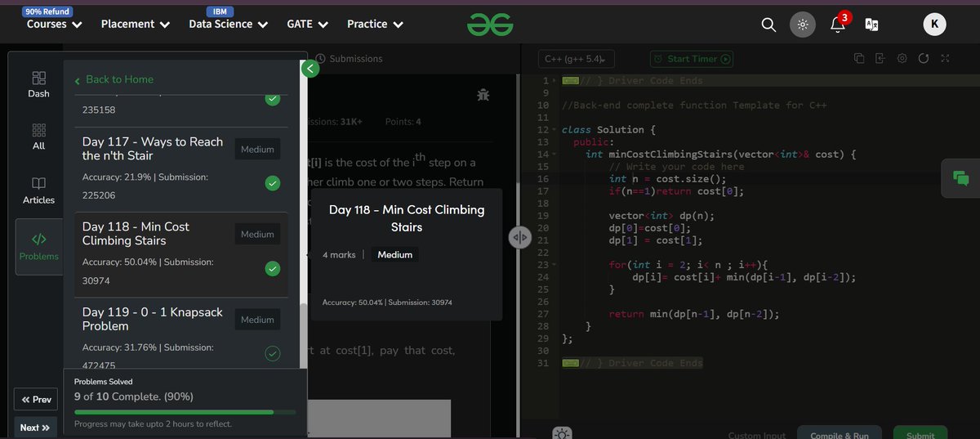Select Day 117 Ways to Reach n'th Stair
This screenshot has height=439, width=980.
pos(181,169)
